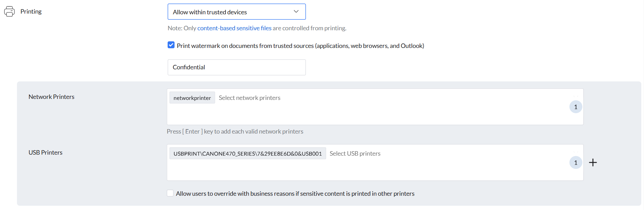644x210 pixels.
Task: Click the plus icon next to USB Printers
Action: coord(593,163)
